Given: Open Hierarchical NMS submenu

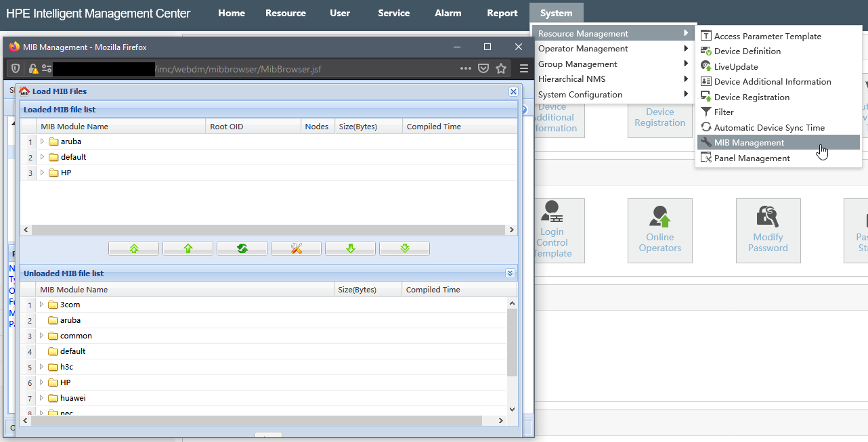Looking at the screenshot, I should [x=614, y=79].
